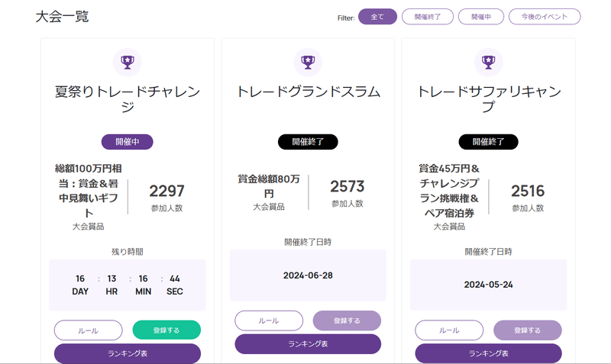Click the 残り時間 label
The width and height of the screenshot is (611, 364).
(x=128, y=252)
